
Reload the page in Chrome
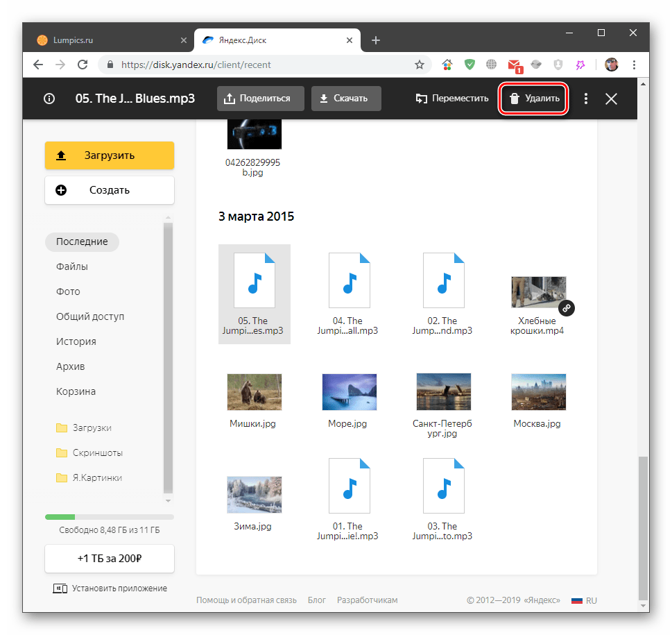click(83, 65)
